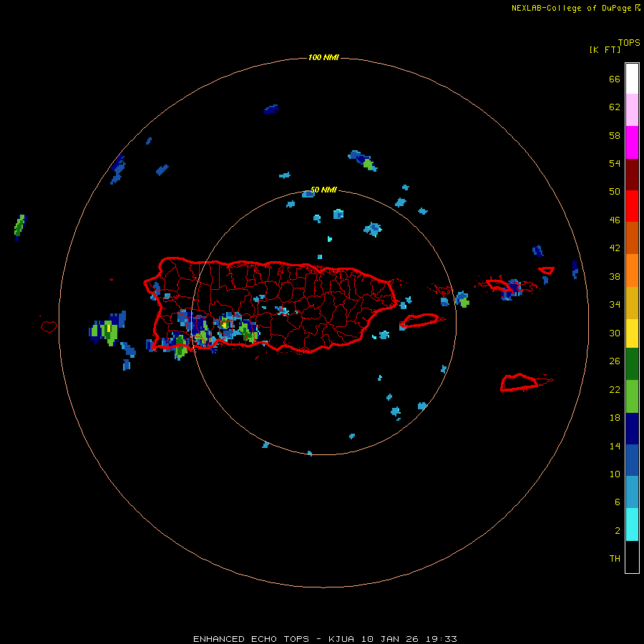Click the magenta 58 kft legend swatch

632,142
